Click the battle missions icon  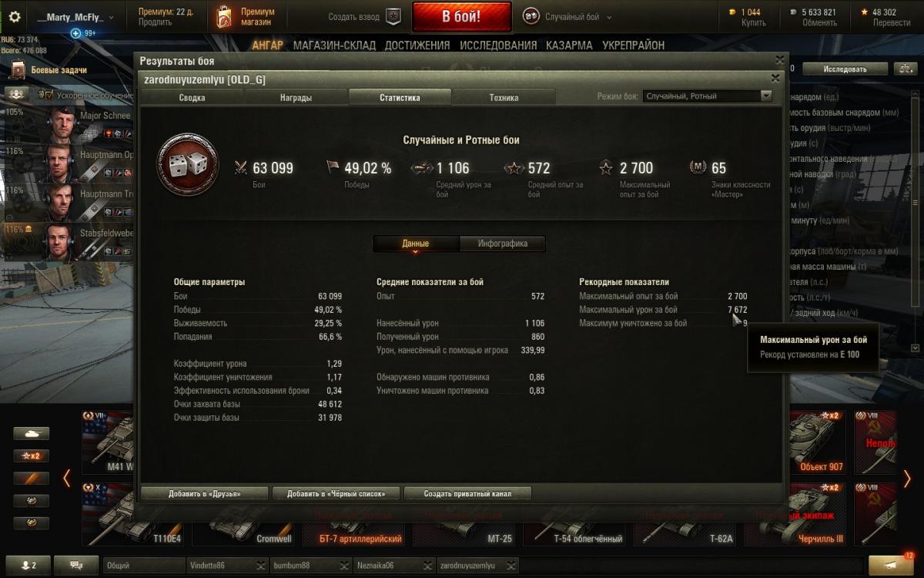(x=17, y=70)
